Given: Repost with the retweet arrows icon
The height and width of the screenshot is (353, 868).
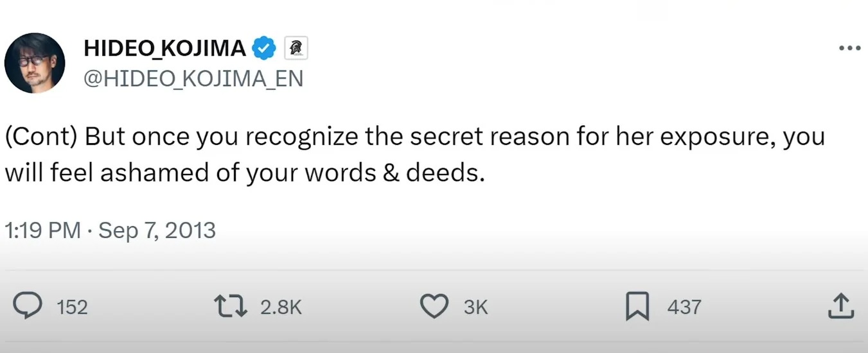Looking at the screenshot, I should 231,306.
